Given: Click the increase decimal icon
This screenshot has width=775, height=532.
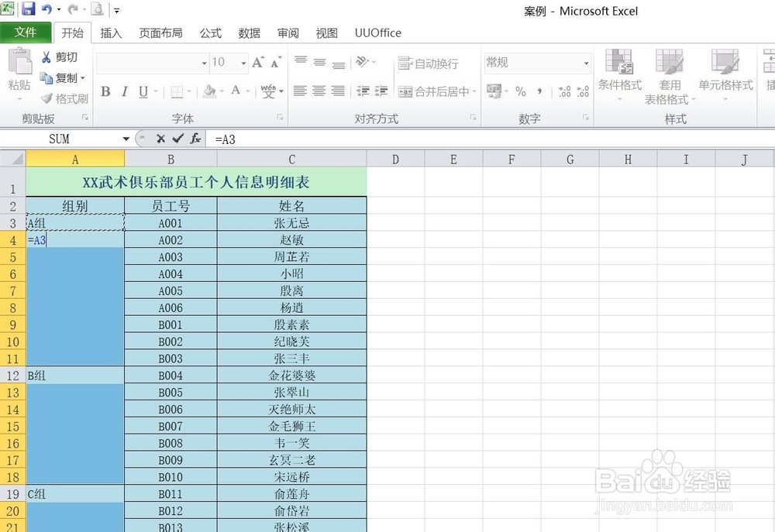Looking at the screenshot, I should [563, 91].
